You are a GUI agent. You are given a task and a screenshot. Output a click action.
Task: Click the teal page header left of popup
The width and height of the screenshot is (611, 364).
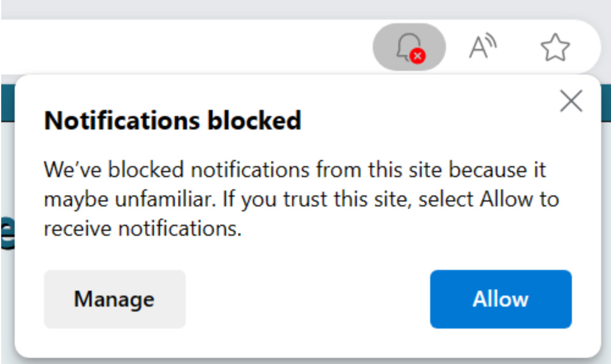(8, 103)
